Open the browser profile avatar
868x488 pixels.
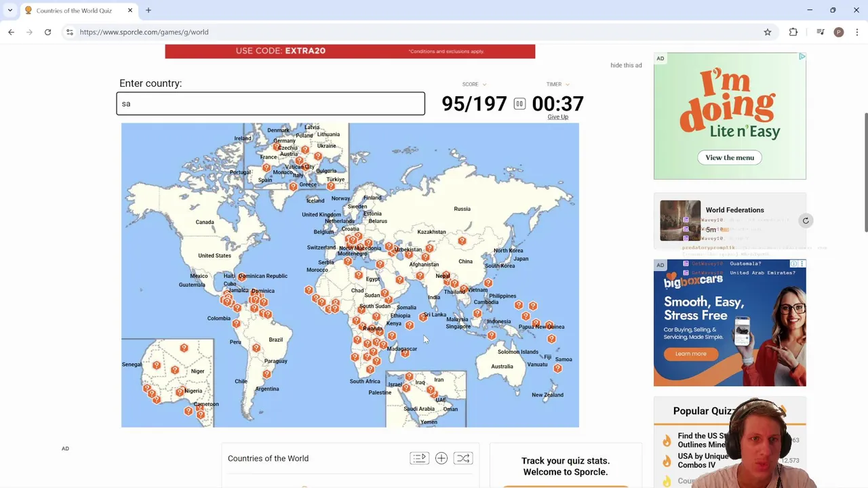pyautogui.click(x=839, y=32)
